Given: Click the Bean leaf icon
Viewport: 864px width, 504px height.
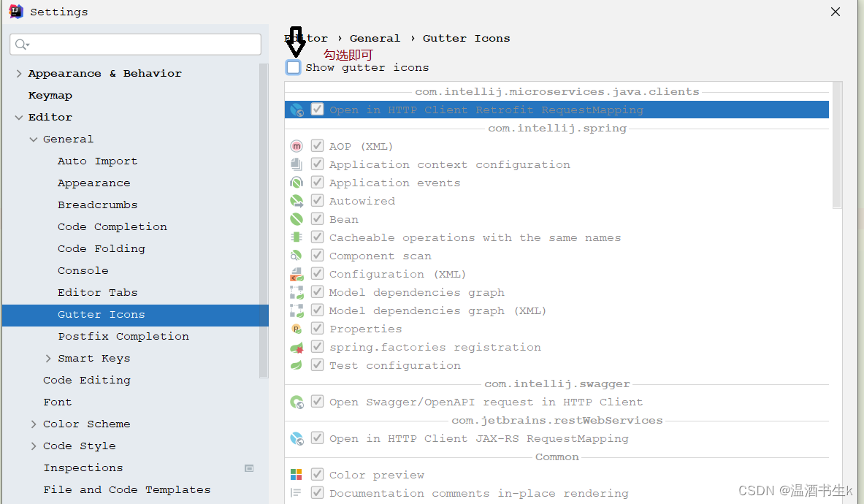Looking at the screenshot, I should 297,219.
